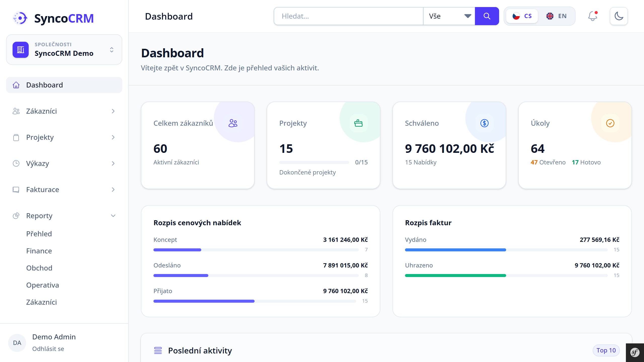Toggle dark mode with moon button

tap(619, 16)
